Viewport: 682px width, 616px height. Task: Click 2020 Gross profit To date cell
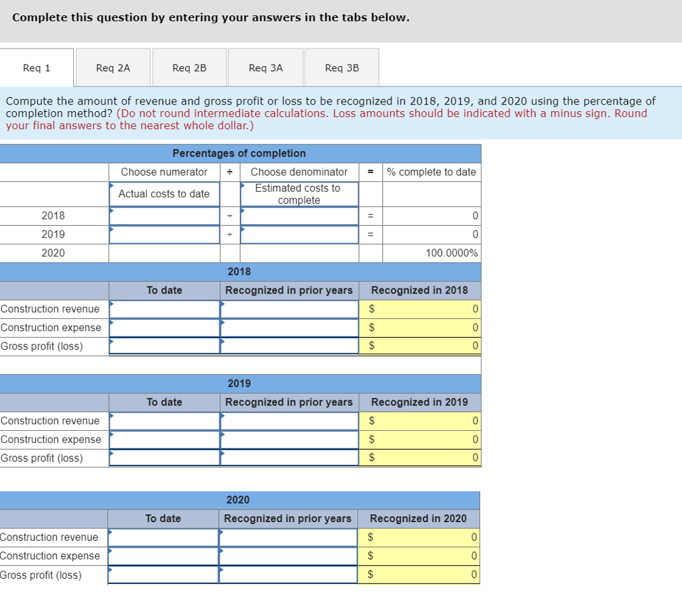163,575
